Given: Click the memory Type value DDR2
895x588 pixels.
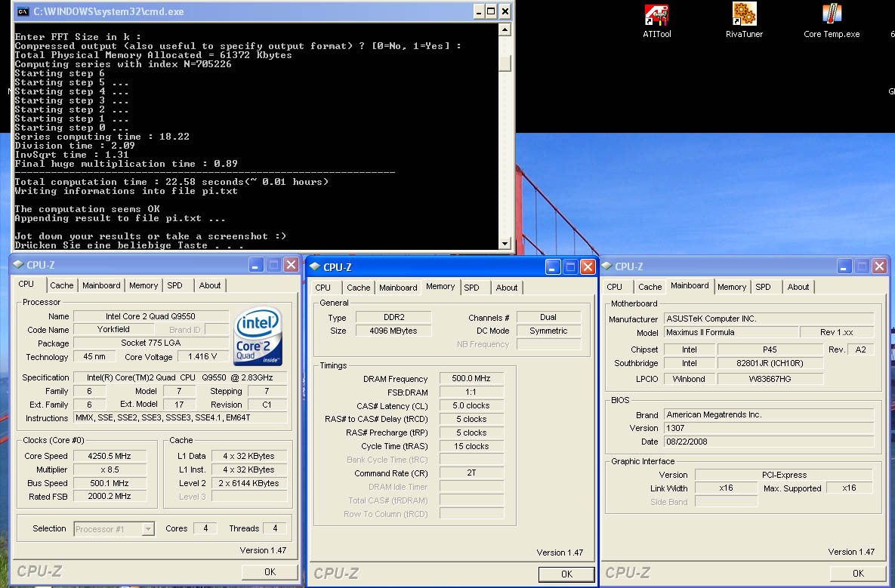Looking at the screenshot, I should (393, 317).
